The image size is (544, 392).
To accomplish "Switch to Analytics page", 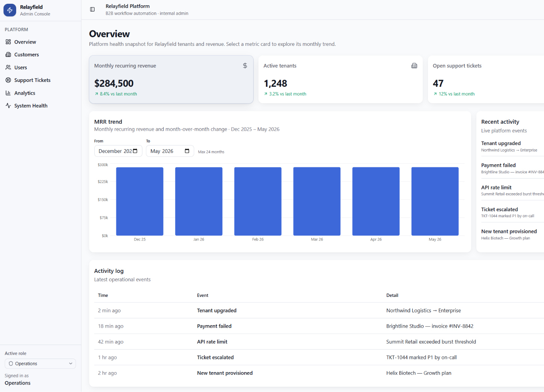I will click(40, 93).
